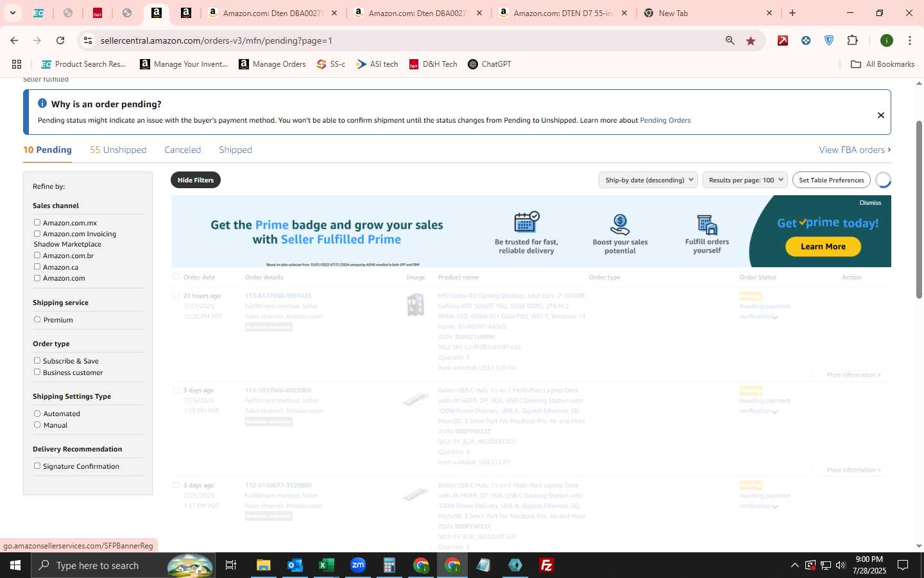Click the Windows taskbar search box
The width and height of the screenshot is (924, 578).
pos(124,565)
